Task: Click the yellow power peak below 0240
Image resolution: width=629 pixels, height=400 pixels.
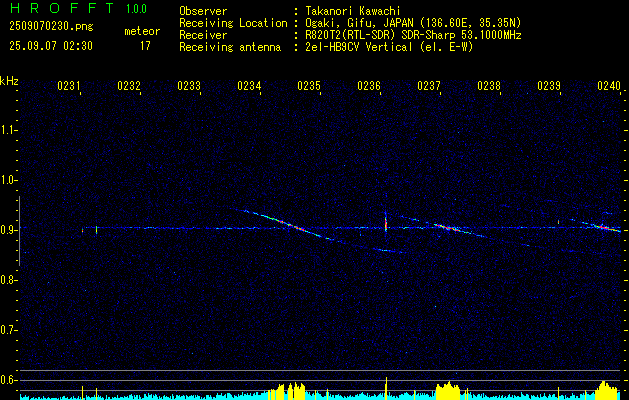Action: 604,390
